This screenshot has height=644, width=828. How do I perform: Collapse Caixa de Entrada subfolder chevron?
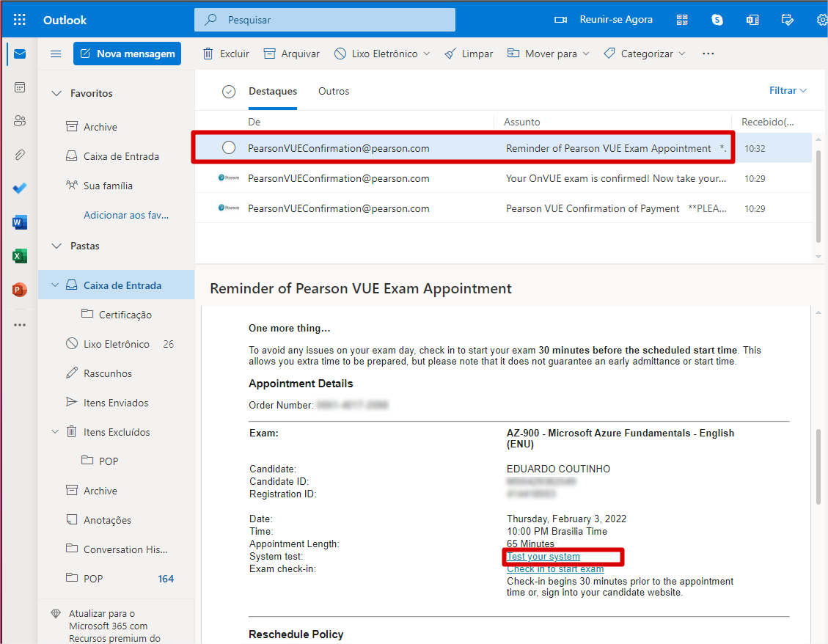(54, 285)
